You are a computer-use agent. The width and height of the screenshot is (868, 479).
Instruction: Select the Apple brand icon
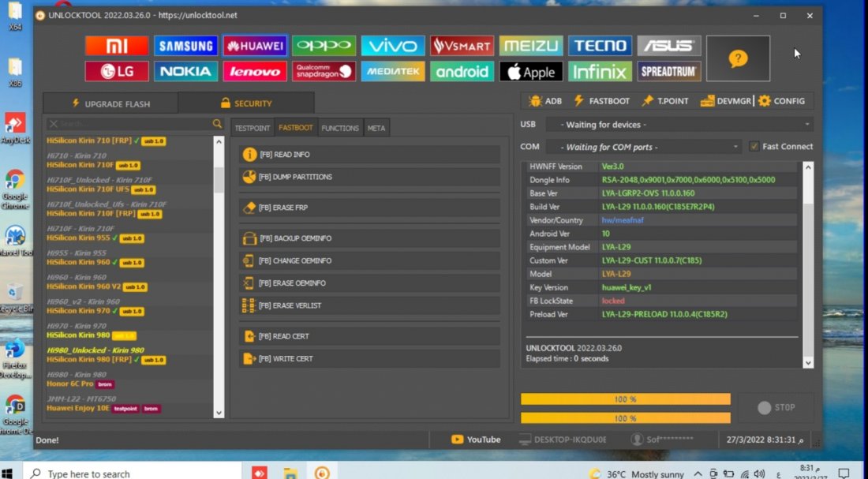[x=530, y=72]
